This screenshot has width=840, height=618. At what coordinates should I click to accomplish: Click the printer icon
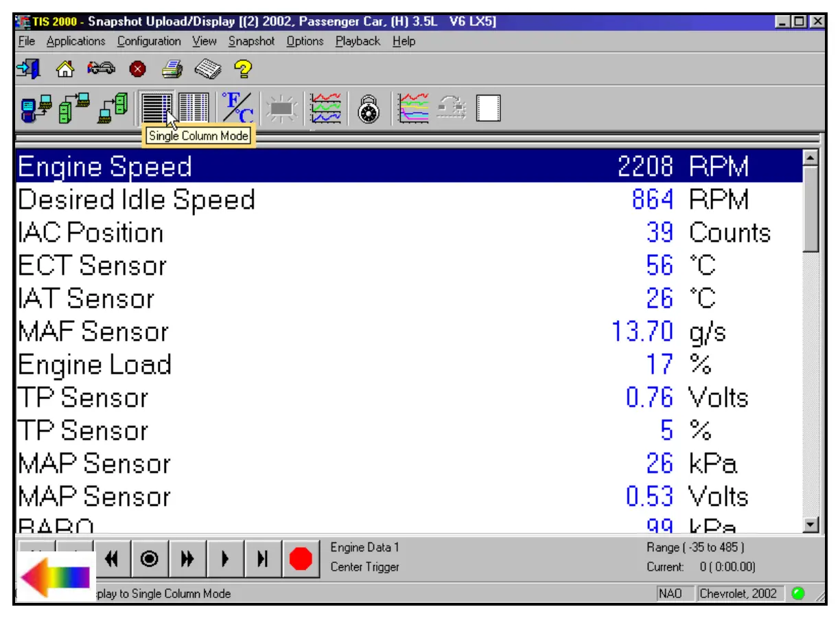[172, 69]
